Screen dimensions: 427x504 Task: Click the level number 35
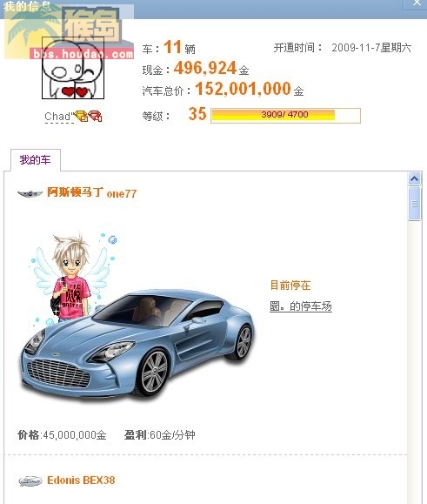[197, 114]
